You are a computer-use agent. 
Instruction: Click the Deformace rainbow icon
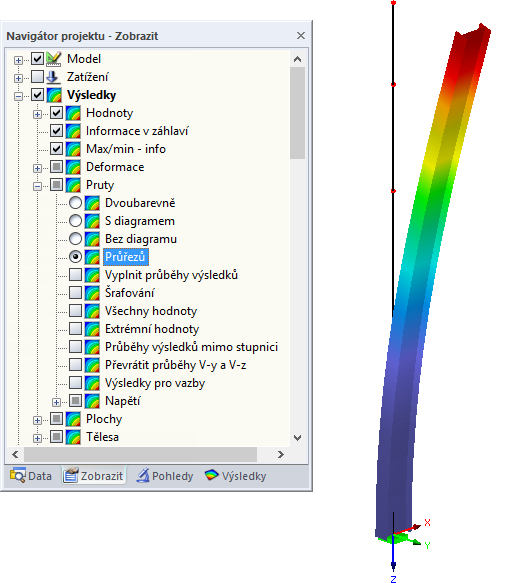click(73, 167)
